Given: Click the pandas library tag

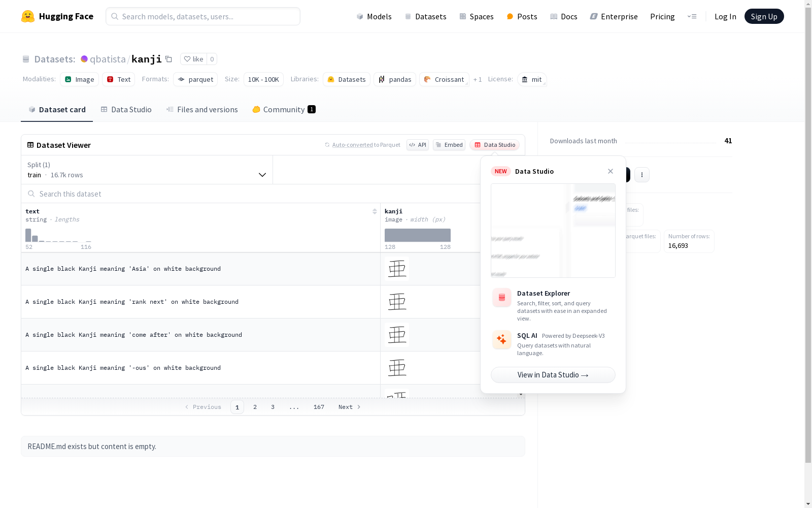Looking at the screenshot, I should (395, 79).
